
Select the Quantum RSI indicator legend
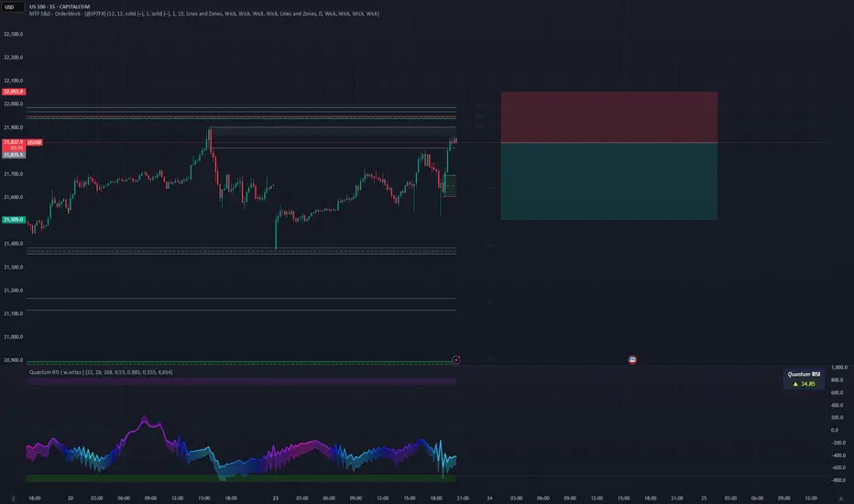(x=101, y=372)
